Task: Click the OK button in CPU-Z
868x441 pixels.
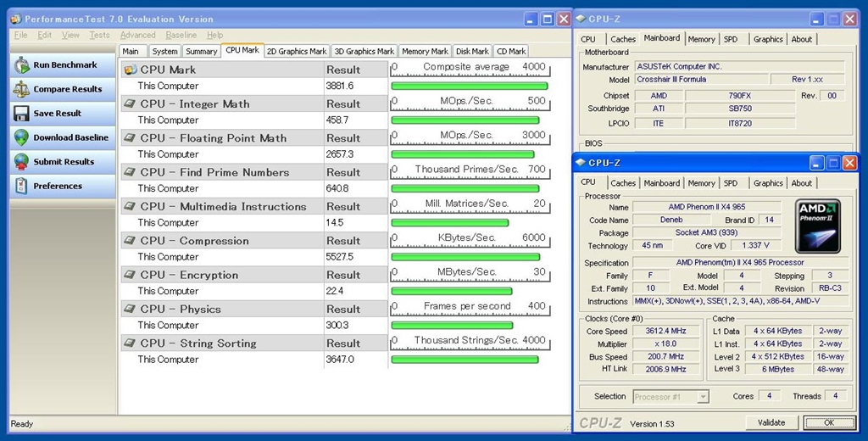Action: (829, 422)
